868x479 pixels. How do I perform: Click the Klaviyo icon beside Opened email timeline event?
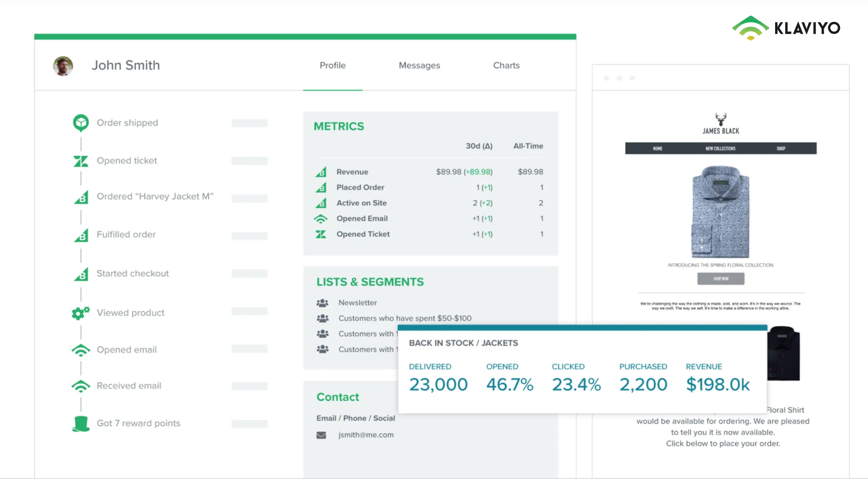pos(81,350)
